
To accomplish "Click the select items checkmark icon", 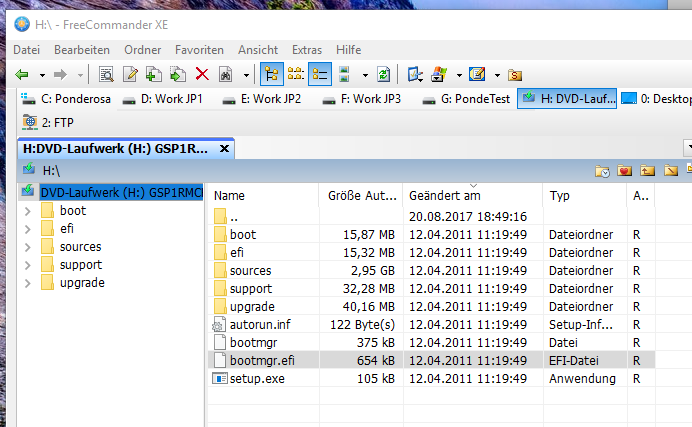I will 415,75.
